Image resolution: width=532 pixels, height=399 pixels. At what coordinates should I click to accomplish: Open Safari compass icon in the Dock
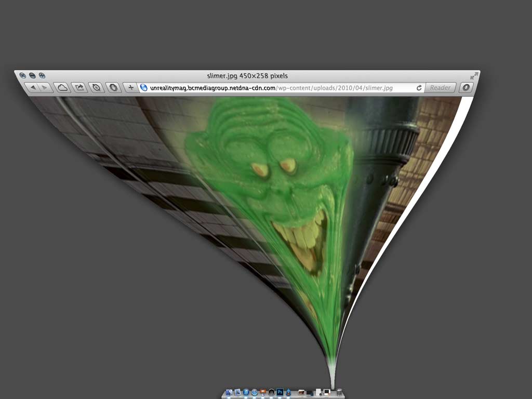(255, 392)
